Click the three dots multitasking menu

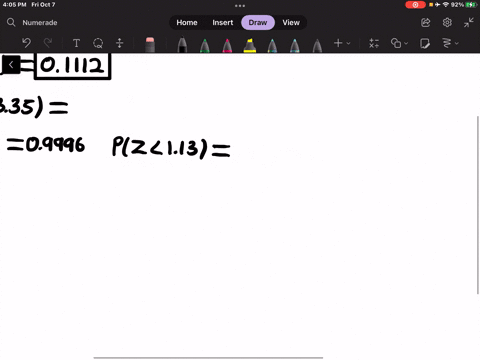240,6
